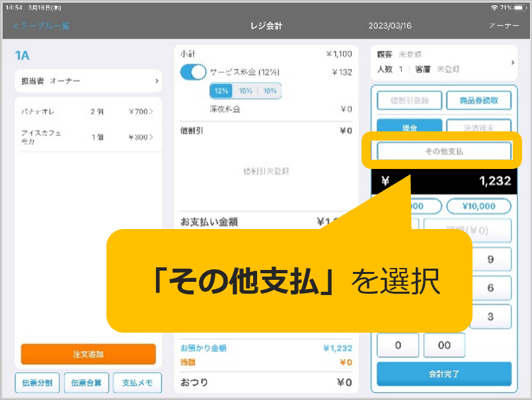Screen dimensions: 532x400
Task: Open the アイスカフェモカ order item details
Action: 88,137
